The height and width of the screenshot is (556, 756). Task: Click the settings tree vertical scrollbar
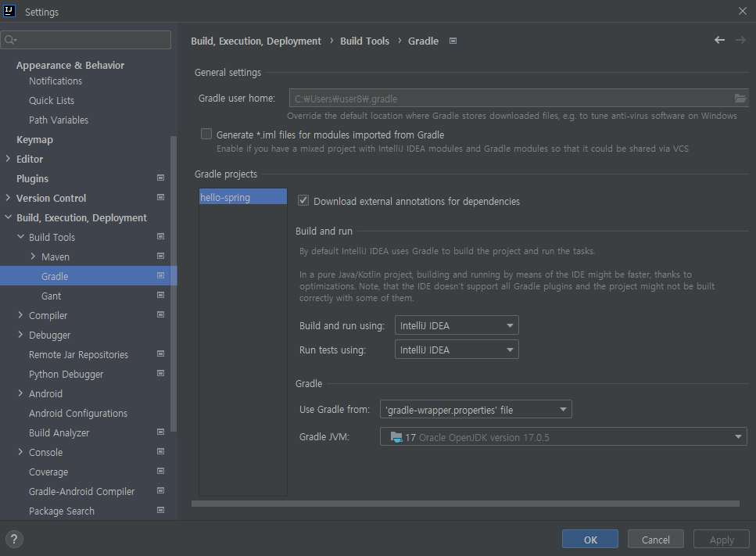tap(174, 284)
